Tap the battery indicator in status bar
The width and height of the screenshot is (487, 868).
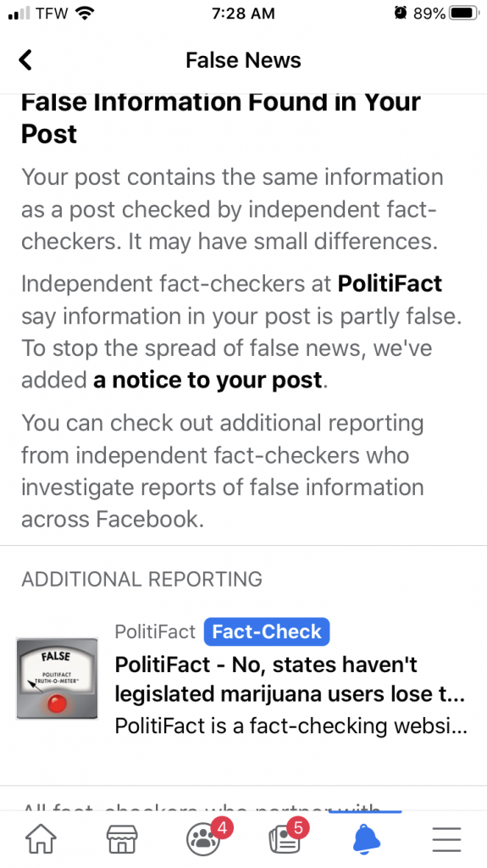click(464, 14)
